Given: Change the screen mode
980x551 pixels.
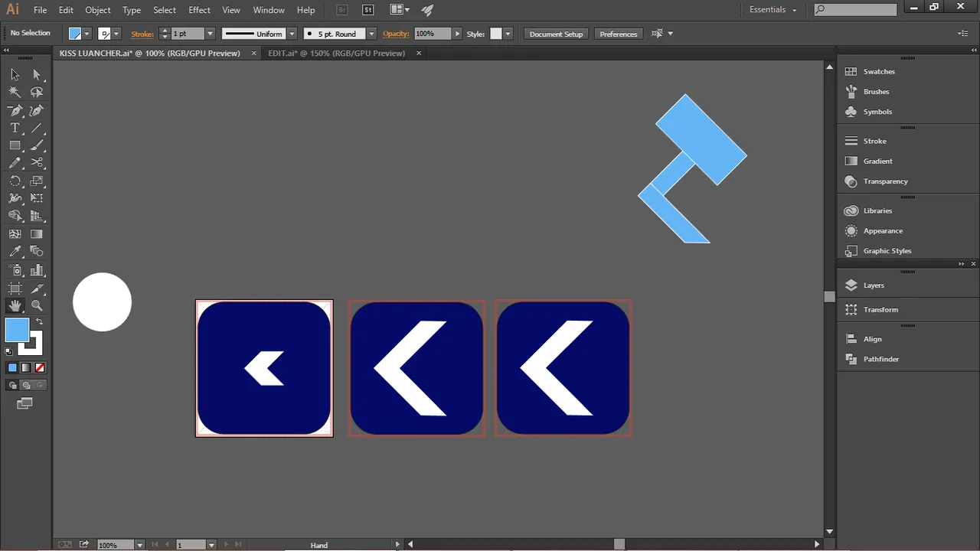Looking at the screenshot, I should click(25, 403).
